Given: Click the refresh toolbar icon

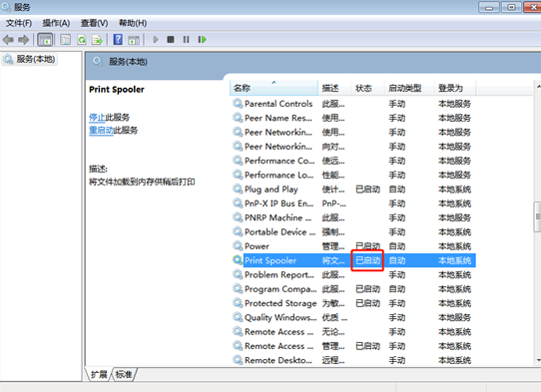Looking at the screenshot, I should [x=82, y=40].
